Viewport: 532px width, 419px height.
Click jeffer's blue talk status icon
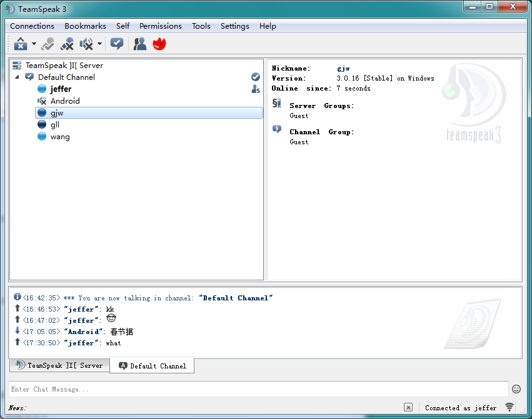click(x=42, y=89)
